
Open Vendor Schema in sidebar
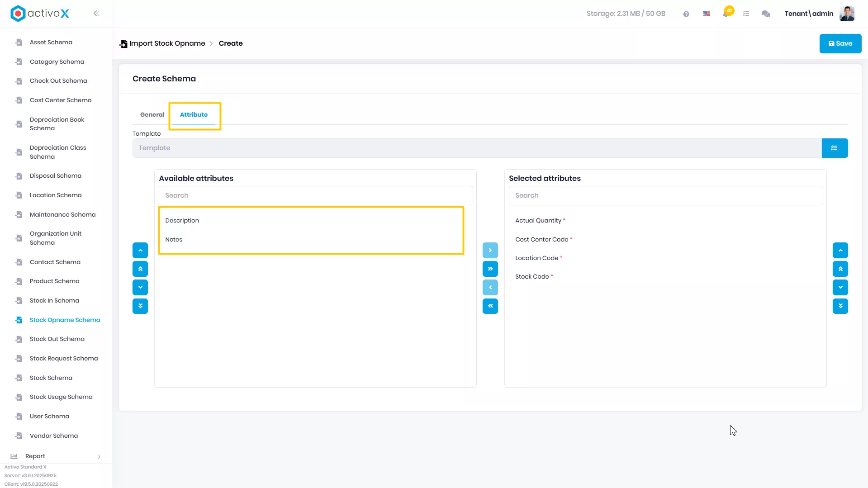tap(54, 436)
